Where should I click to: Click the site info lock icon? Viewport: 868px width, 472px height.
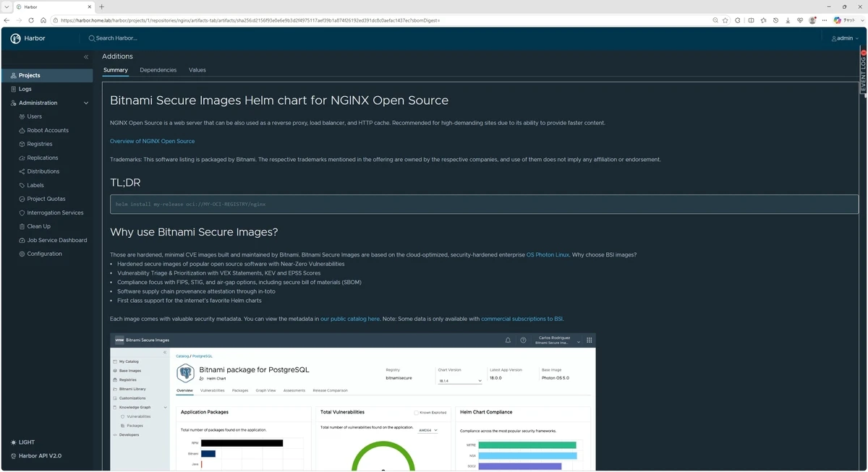pos(56,20)
